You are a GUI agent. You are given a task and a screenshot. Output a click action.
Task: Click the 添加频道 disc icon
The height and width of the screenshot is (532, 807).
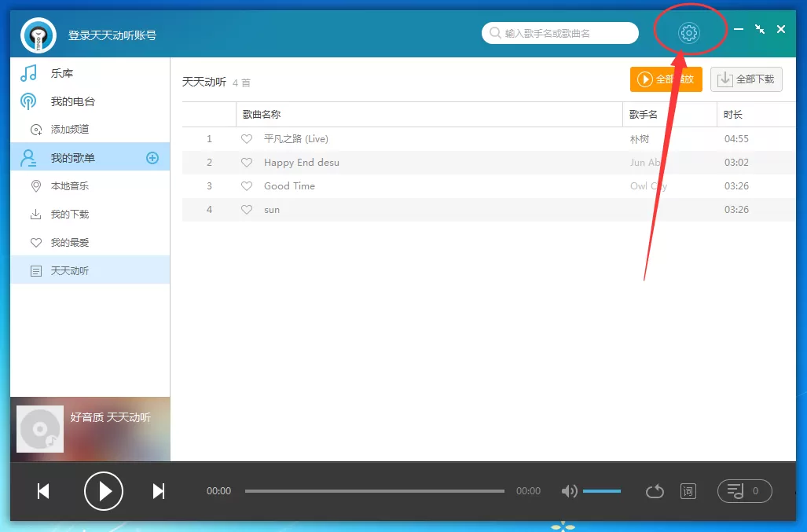[35, 130]
